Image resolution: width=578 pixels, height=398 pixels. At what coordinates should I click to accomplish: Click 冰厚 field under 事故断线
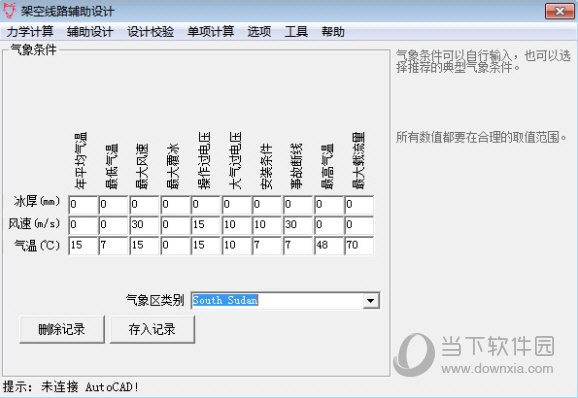click(x=298, y=205)
